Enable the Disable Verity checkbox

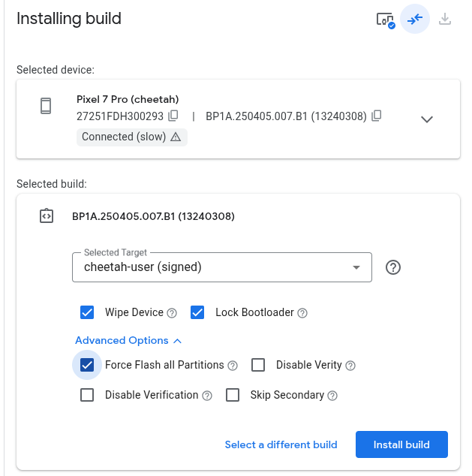[258, 365]
